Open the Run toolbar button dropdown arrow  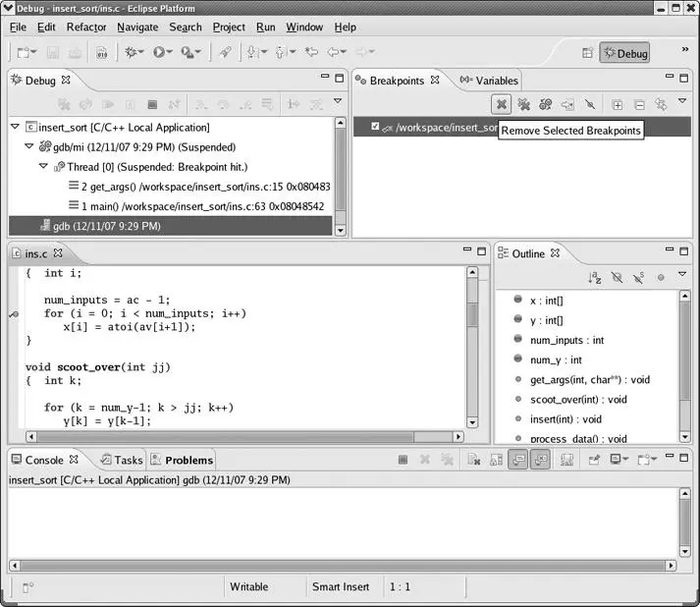click(170, 53)
